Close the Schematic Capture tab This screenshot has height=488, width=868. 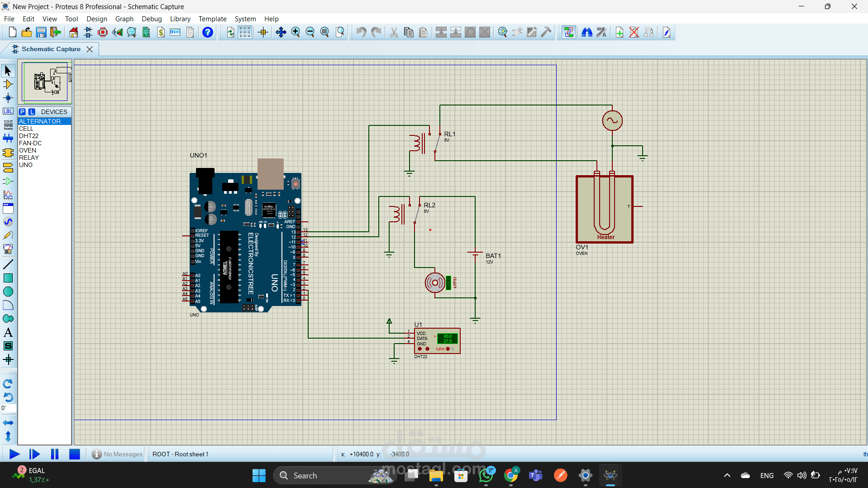click(90, 49)
